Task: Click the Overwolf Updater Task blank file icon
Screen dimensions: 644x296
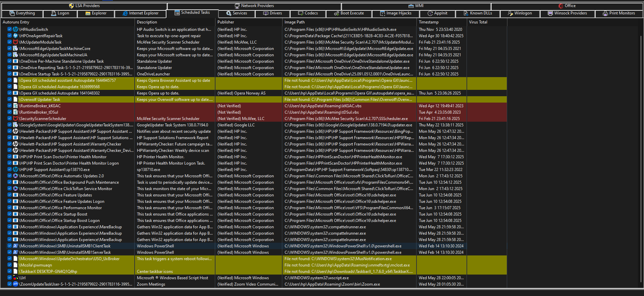Action: point(15,100)
